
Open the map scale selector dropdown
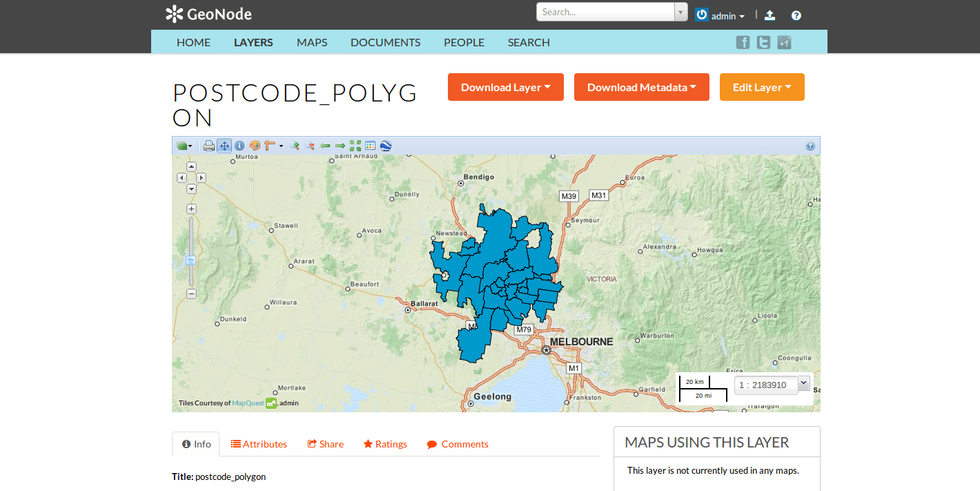coord(803,383)
